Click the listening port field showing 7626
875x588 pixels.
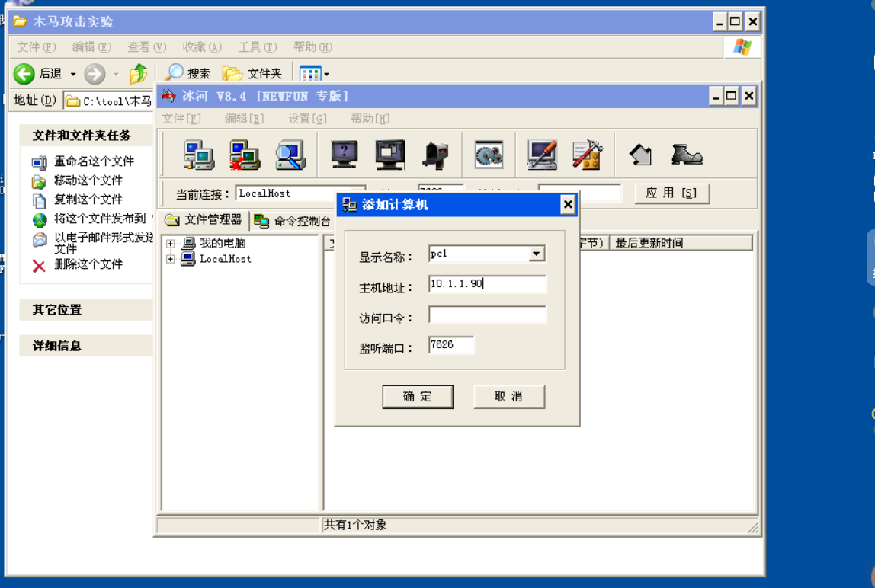tap(451, 345)
